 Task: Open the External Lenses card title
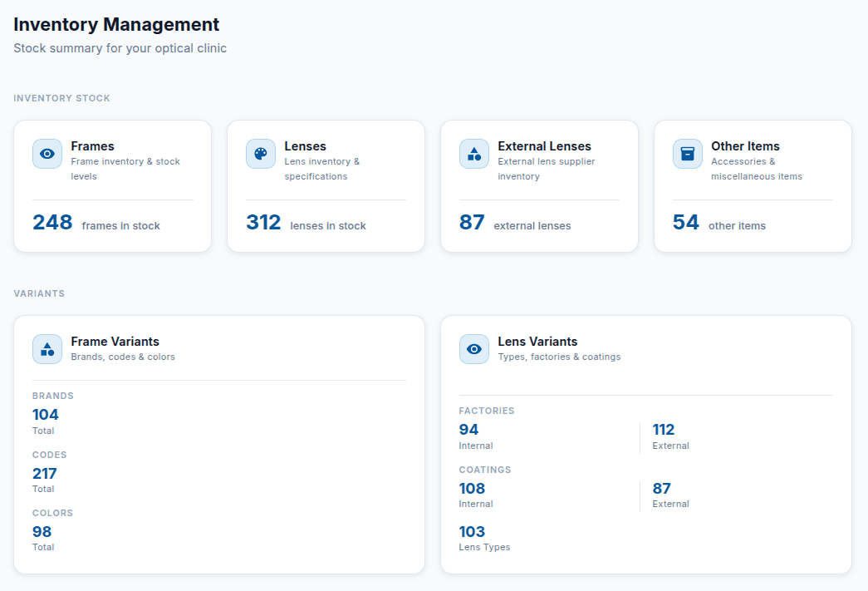(544, 146)
